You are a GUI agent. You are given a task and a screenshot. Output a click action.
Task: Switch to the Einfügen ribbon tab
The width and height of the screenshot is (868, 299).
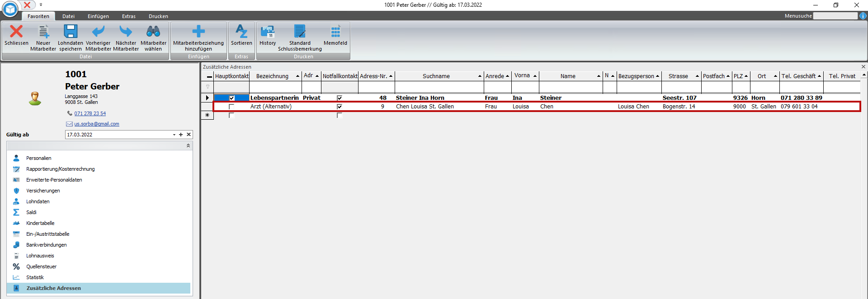coord(98,16)
